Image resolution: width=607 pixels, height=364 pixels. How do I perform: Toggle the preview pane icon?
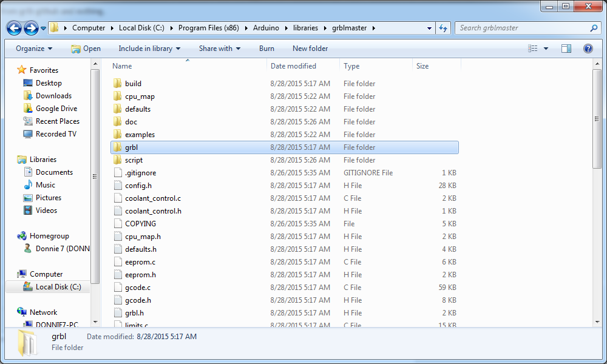pos(566,49)
